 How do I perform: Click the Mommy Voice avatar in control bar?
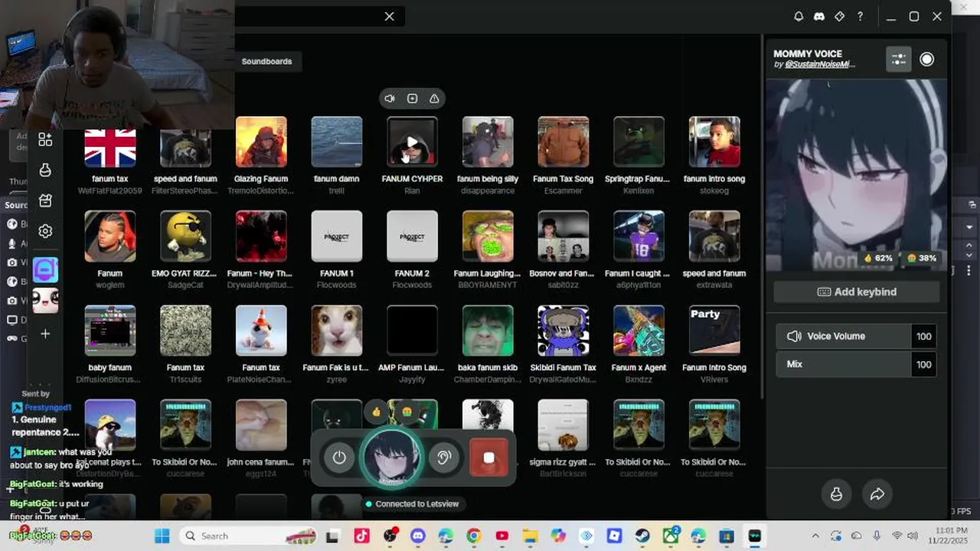391,458
